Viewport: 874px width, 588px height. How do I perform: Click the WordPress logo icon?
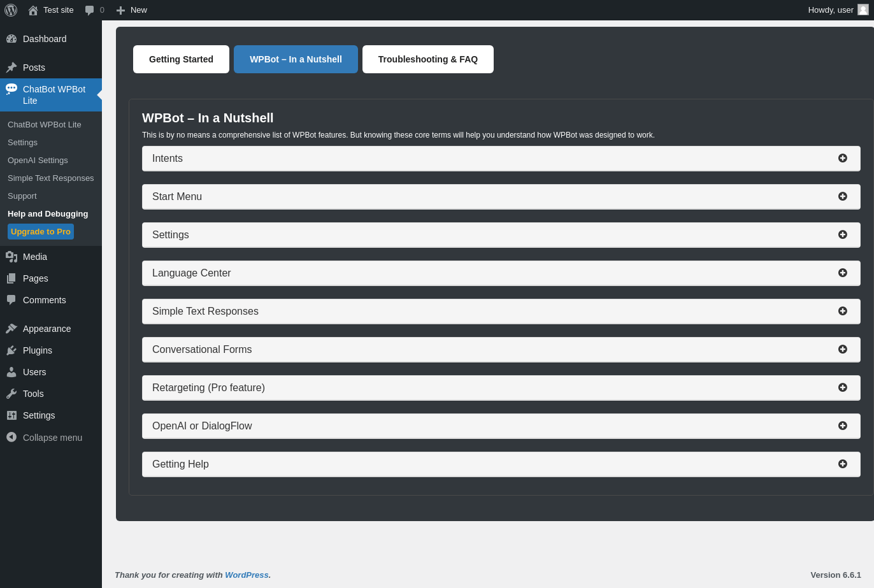(x=11, y=10)
